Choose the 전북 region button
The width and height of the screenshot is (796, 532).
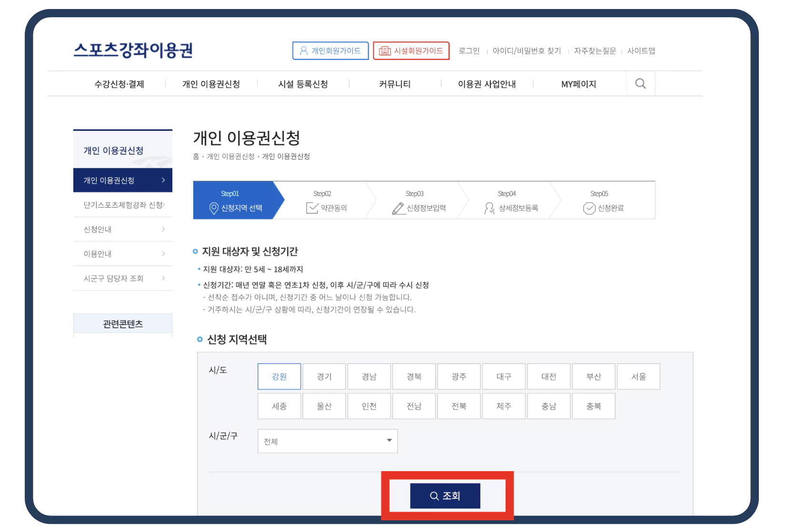pyautogui.click(x=459, y=406)
